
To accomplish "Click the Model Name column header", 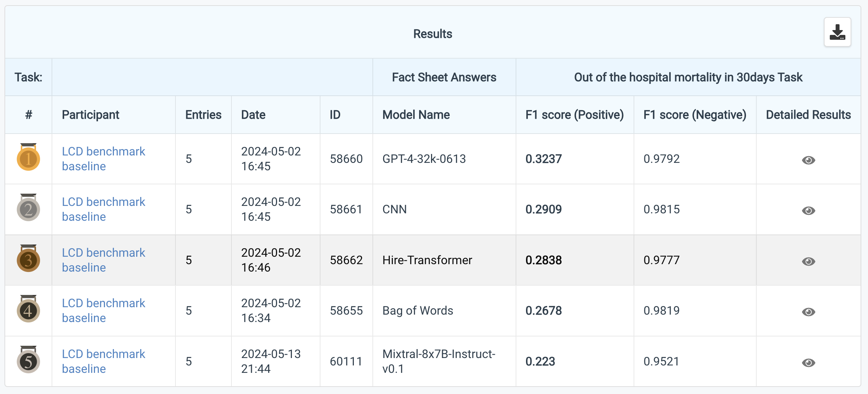I will coord(416,115).
